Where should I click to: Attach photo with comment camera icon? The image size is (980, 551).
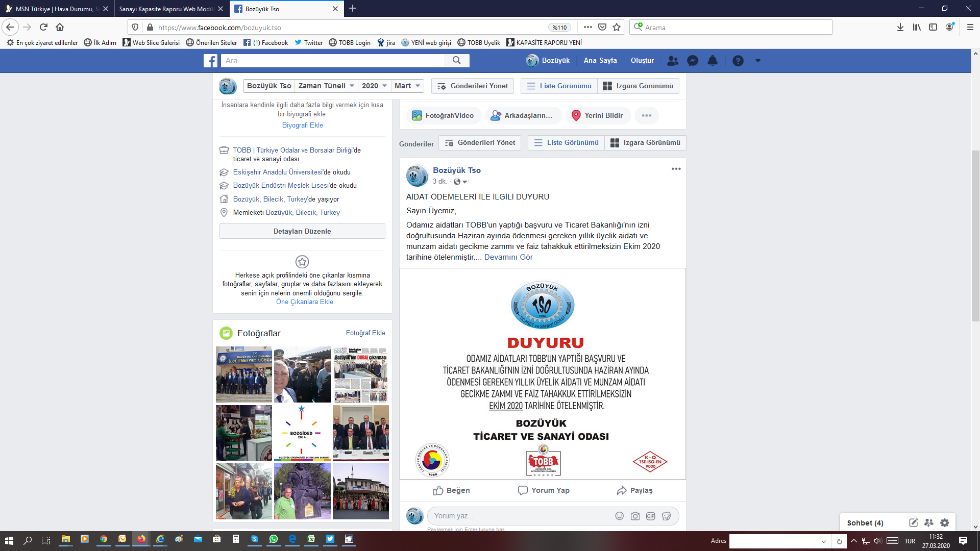pos(635,516)
